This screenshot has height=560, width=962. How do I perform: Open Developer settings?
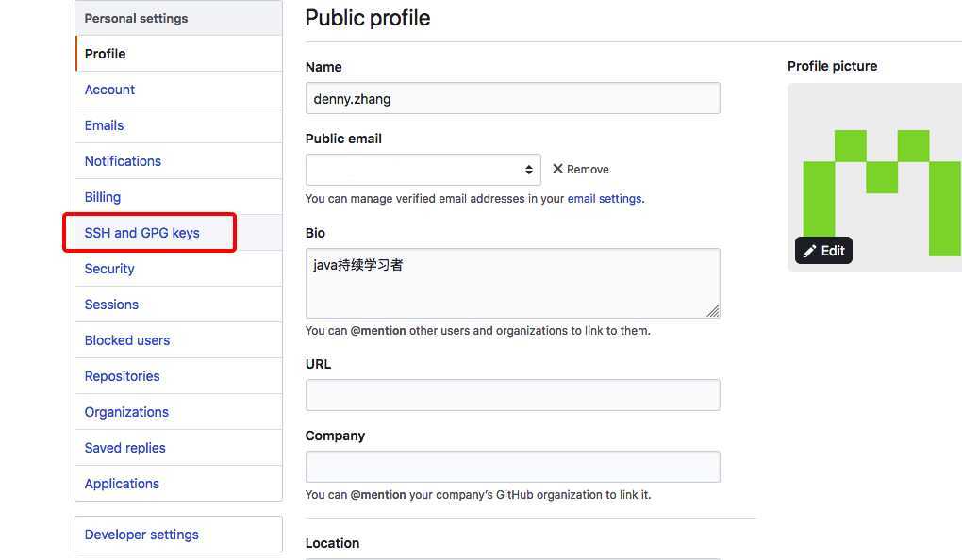tap(141, 535)
